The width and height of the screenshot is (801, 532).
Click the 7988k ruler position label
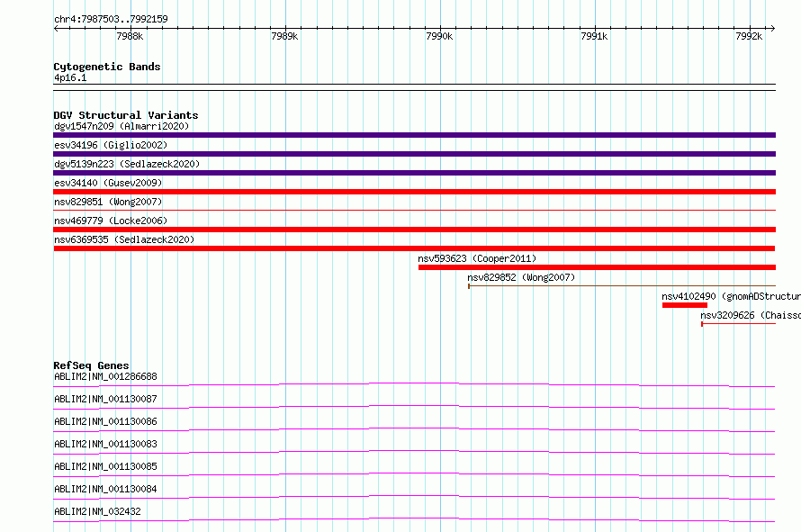pos(130,36)
